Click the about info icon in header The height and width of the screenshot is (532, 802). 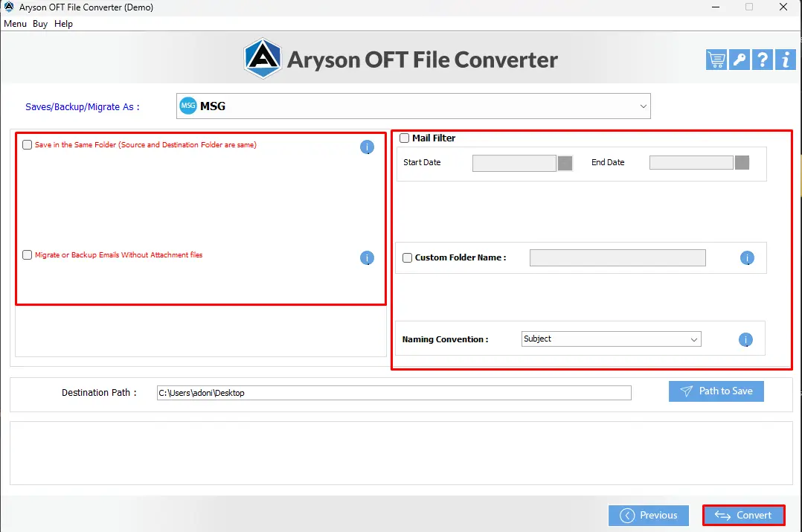tap(785, 60)
